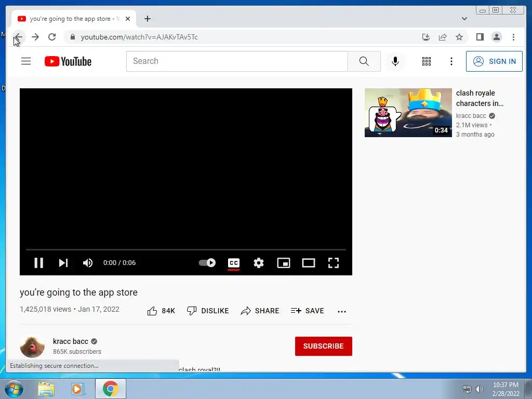
Task: Open Windows Explorer from the taskbar
Action: pos(46,389)
